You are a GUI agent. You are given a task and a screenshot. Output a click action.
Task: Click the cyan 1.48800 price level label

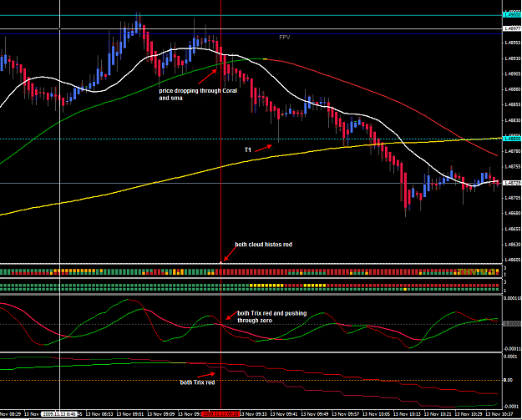click(512, 139)
